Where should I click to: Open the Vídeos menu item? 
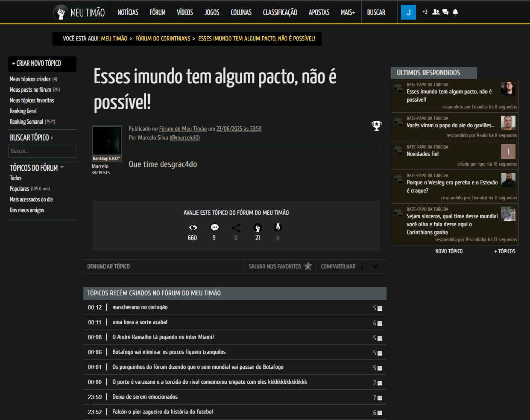185,12
